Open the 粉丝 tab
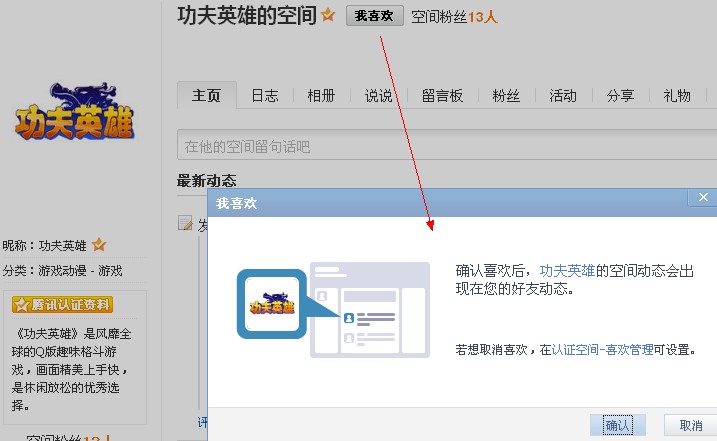Image resolution: width=717 pixels, height=441 pixels. tap(506, 96)
